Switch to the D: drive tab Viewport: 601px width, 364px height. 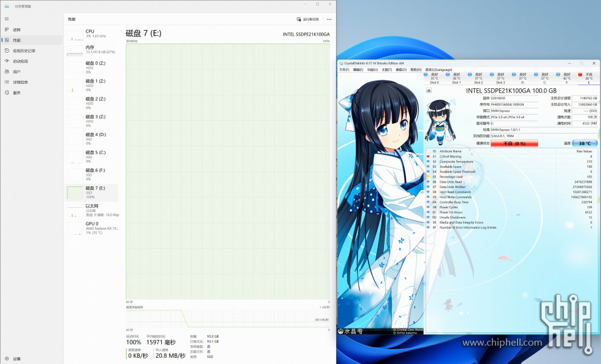pyautogui.click(x=523, y=78)
